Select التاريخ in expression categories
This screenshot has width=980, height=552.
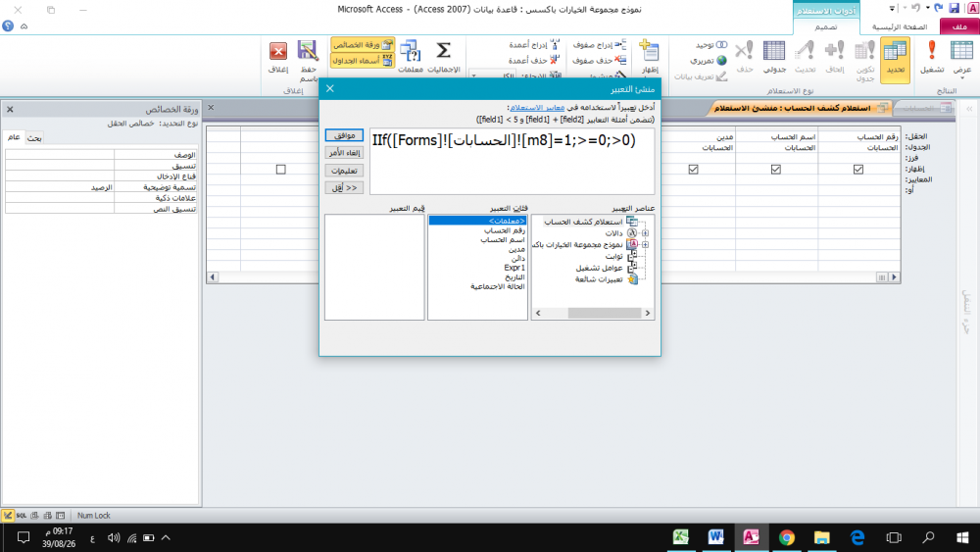point(514,276)
